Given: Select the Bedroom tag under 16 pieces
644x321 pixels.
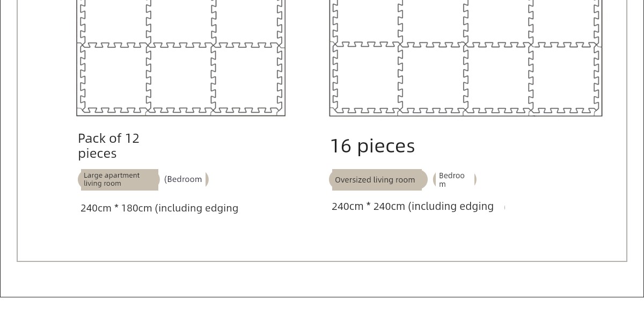Looking at the screenshot, I should coord(454,180).
